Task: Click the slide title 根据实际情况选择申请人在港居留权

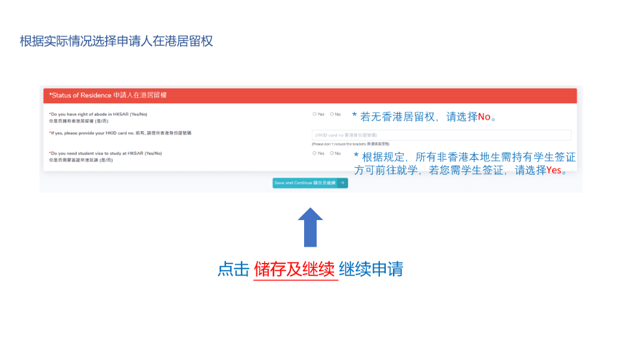Action: 116,41
